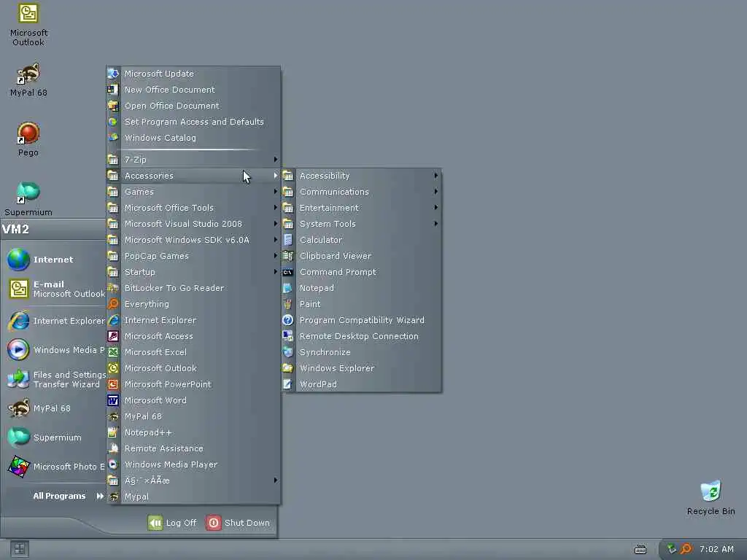This screenshot has width=747, height=560.
Task: Open the Recycle Bin desktop icon
Action: tap(711, 491)
